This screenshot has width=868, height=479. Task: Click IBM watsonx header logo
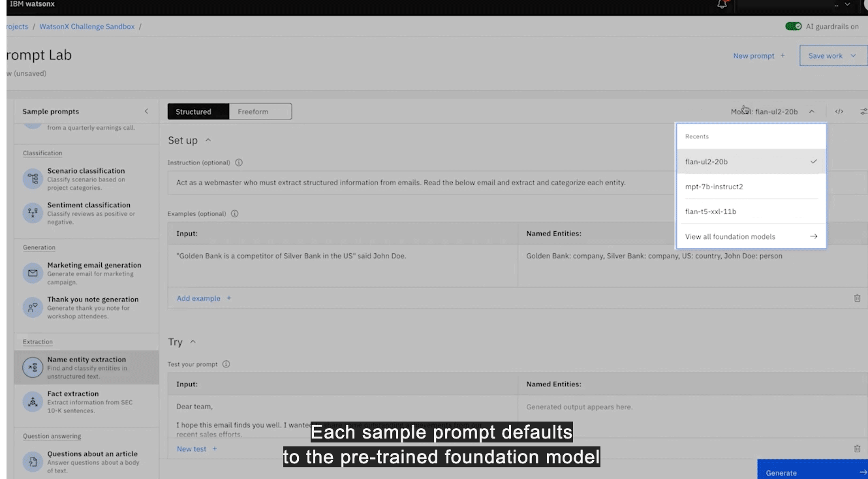click(33, 4)
